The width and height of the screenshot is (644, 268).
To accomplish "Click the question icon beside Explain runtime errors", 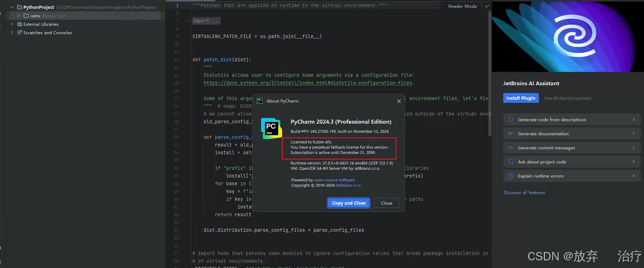I will coord(511,176).
